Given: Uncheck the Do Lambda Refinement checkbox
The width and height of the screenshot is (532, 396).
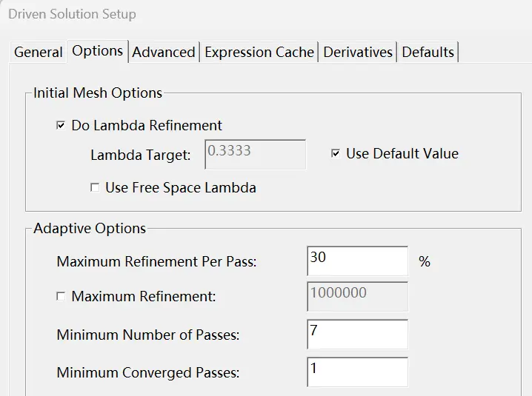Looking at the screenshot, I should pos(61,125).
